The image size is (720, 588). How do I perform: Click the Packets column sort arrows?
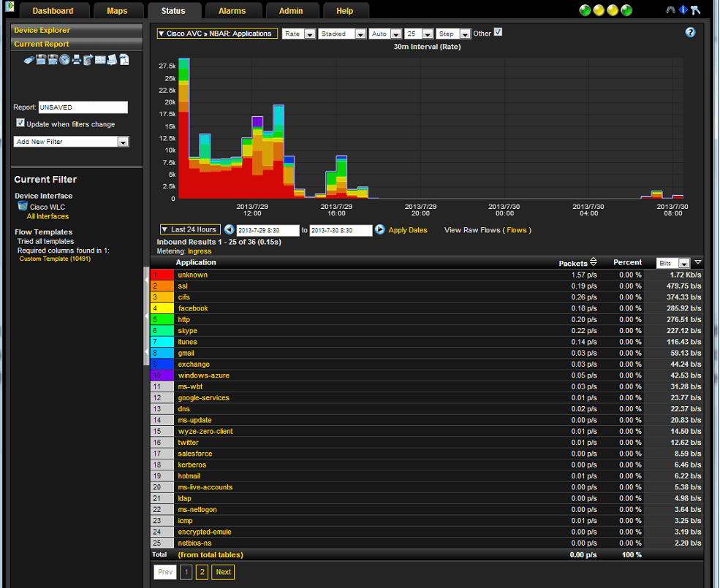[594, 262]
